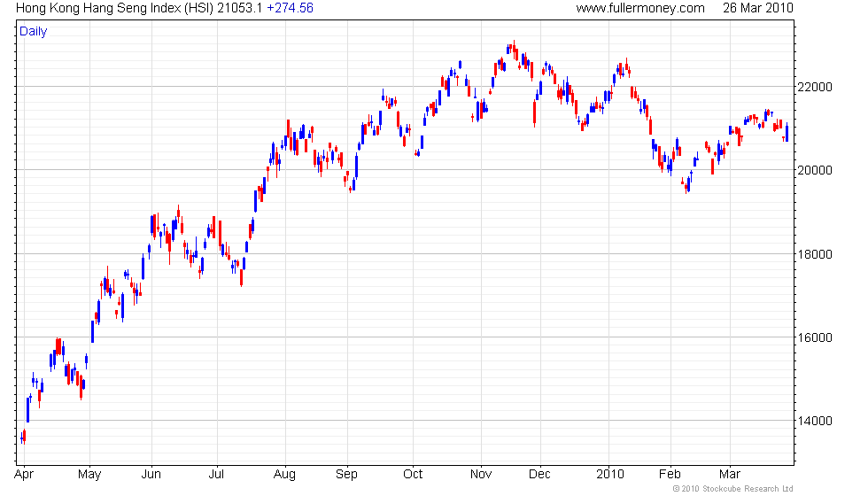
Task: Click the Feb month label
Action: pos(670,475)
